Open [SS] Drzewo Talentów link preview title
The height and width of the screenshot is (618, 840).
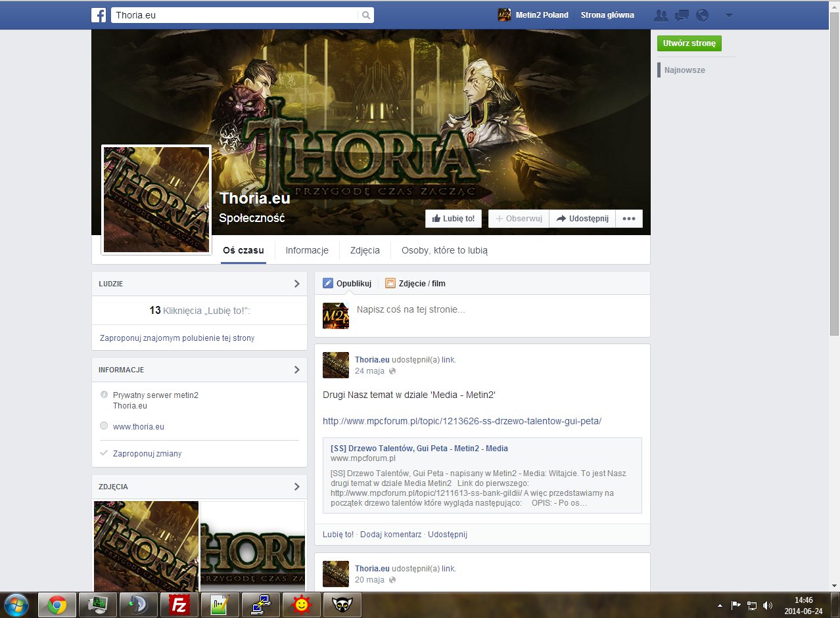tap(419, 449)
